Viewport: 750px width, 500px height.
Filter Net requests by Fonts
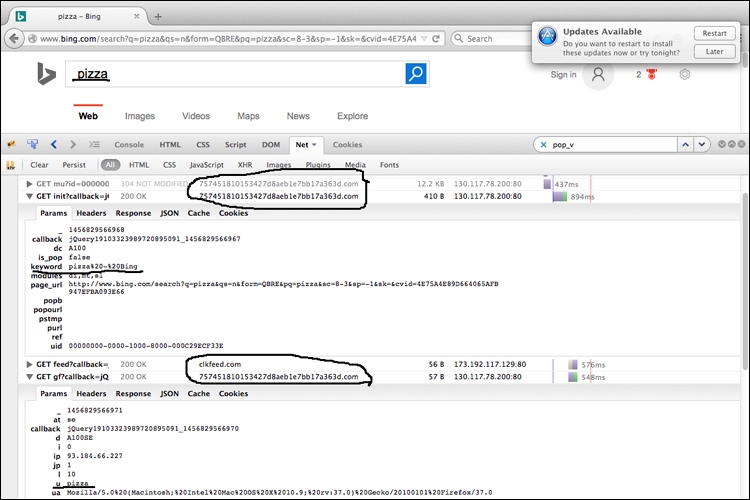click(x=389, y=165)
